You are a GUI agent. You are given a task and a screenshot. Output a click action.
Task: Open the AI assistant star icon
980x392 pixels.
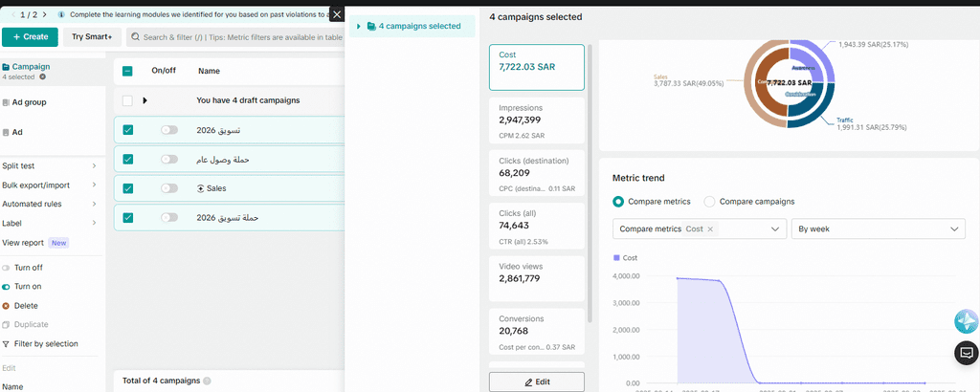(x=967, y=321)
